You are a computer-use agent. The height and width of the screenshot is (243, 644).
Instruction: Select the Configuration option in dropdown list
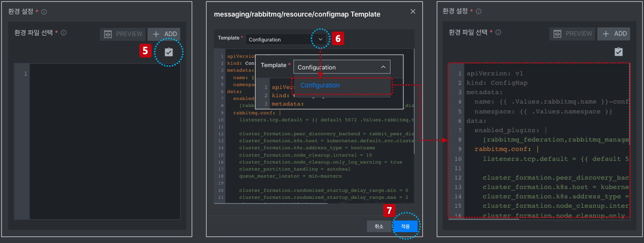point(342,86)
